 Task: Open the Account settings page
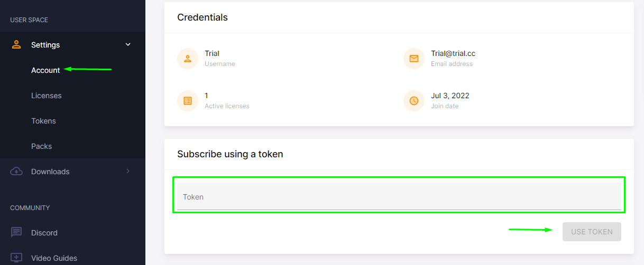tap(45, 70)
